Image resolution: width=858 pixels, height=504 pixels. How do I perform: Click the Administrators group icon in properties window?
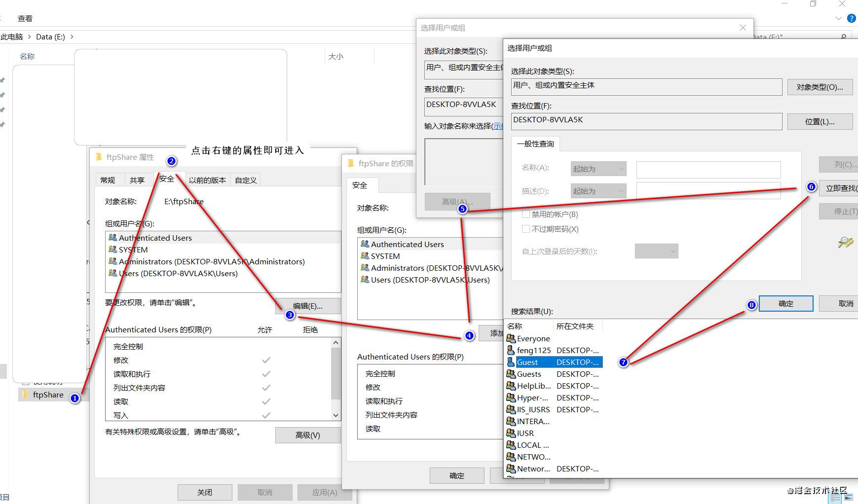tap(113, 261)
